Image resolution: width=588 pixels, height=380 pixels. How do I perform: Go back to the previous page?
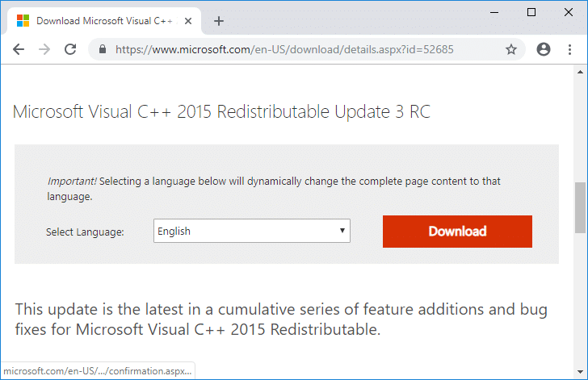(x=18, y=49)
